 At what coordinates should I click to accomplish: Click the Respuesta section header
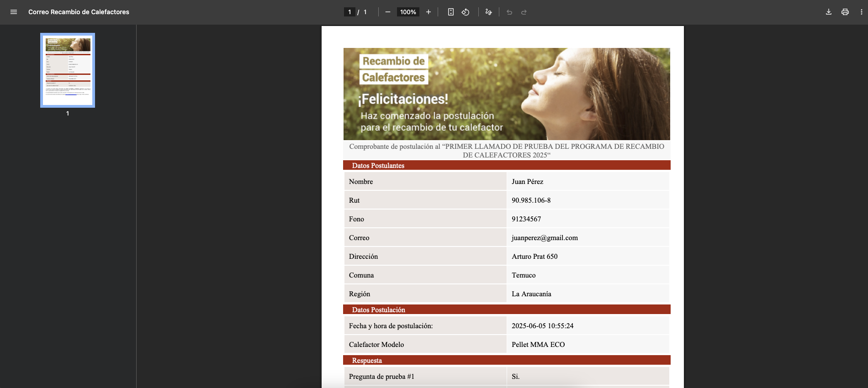507,360
